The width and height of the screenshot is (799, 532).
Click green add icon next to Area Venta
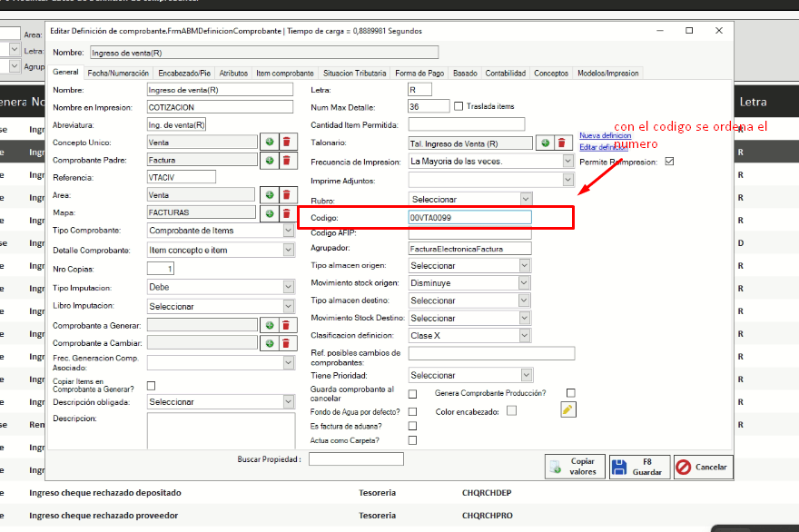pyautogui.click(x=269, y=195)
